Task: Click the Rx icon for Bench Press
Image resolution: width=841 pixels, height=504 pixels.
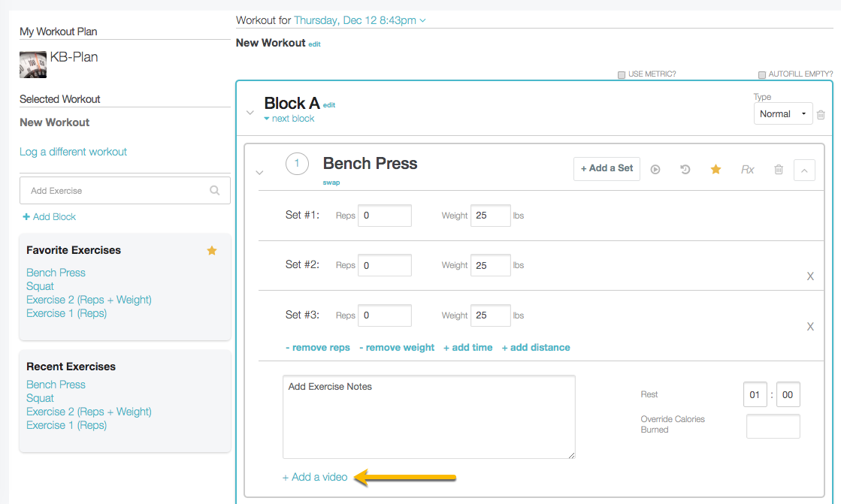Action: pos(747,170)
